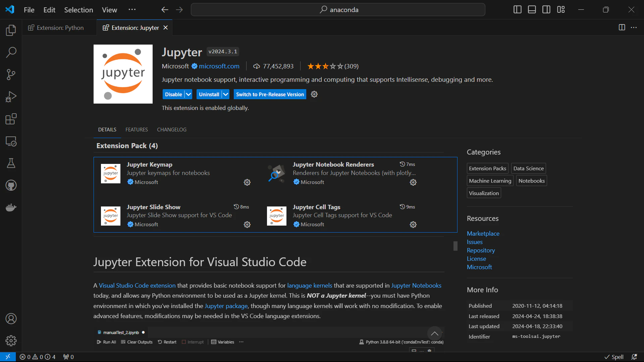Image resolution: width=644 pixels, height=362 pixels.
Task: Open the Manage gear menu in activity bar
Action: [x=11, y=341]
